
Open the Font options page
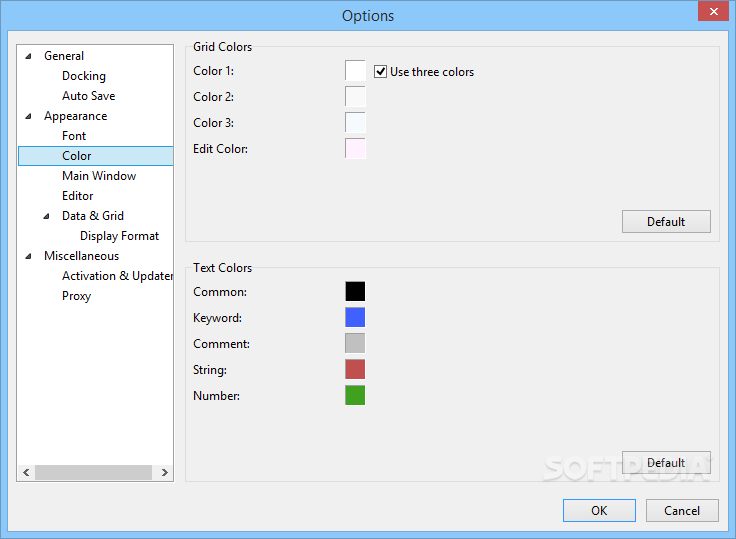74,136
